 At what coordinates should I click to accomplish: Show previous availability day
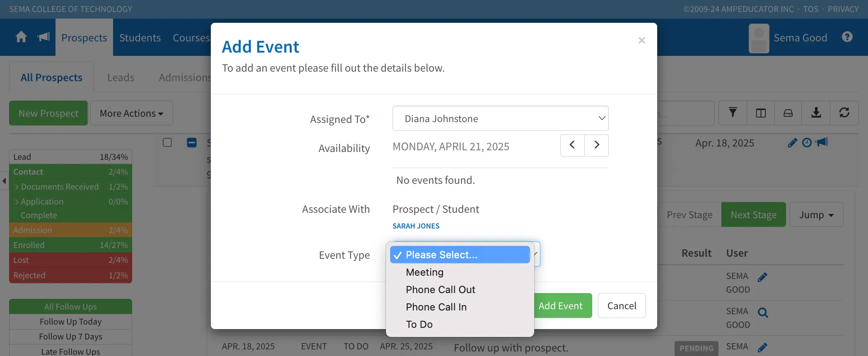[572, 145]
